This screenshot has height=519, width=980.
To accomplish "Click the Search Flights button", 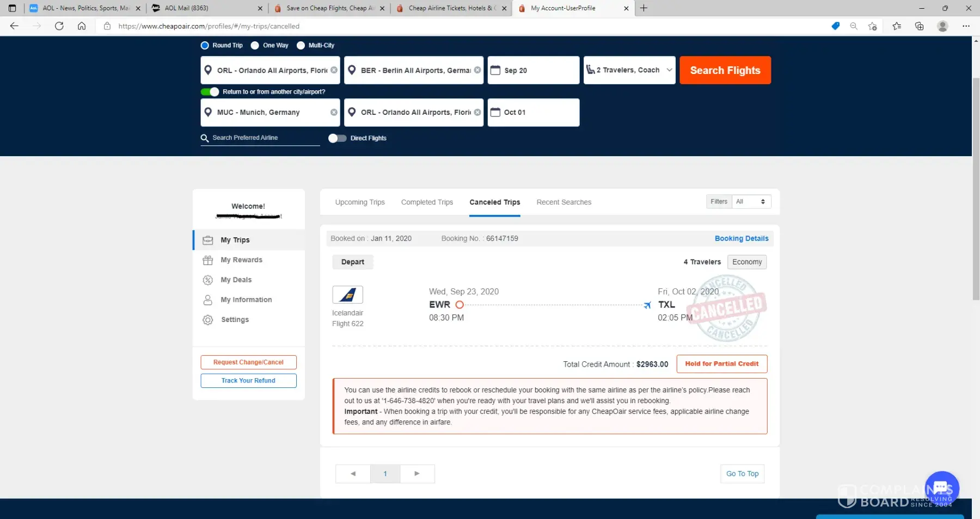I will coord(725,70).
